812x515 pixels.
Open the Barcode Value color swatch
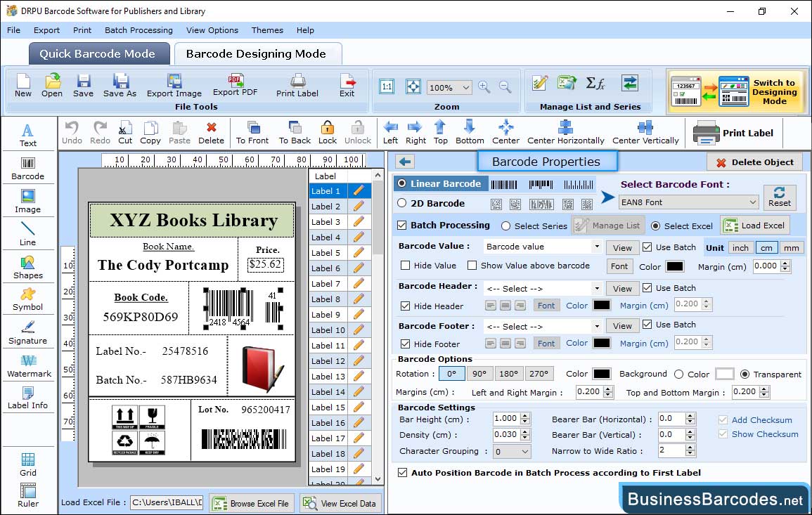click(x=674, y=266)
